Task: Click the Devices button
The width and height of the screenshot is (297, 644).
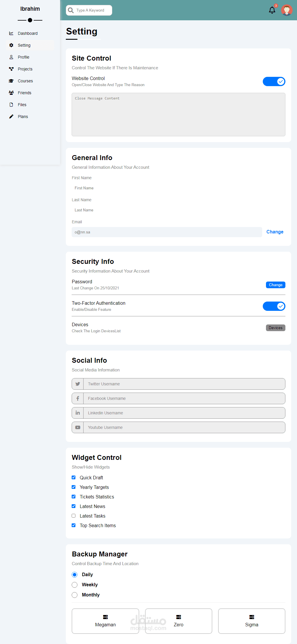Action: point(275,328)
